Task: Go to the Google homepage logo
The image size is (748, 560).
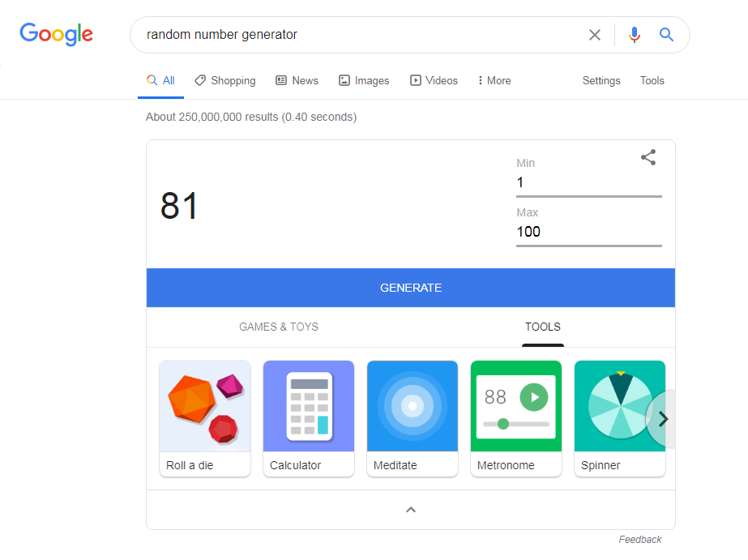Action: point(57,34)
